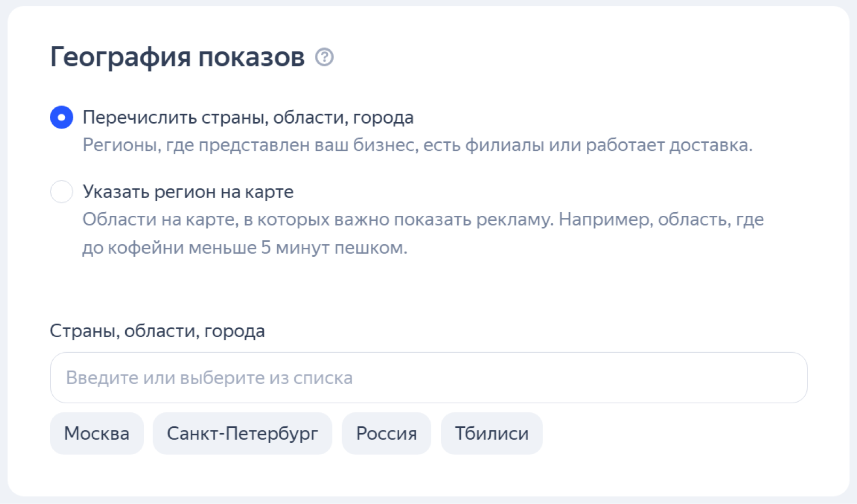Click the filled blue radio button
This screenshot has width=857, height=504.
[61, 118]
